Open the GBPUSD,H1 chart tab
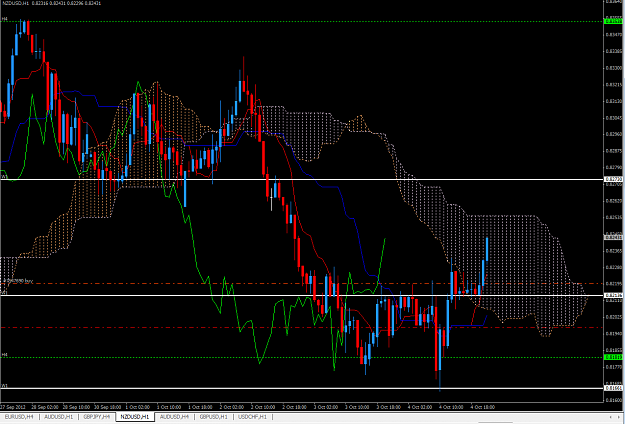This screenshot has height=424, width=625. 214,417
